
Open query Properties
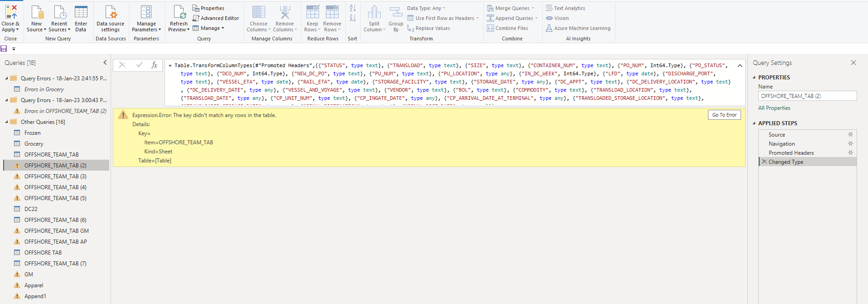[x=209, y=8]
